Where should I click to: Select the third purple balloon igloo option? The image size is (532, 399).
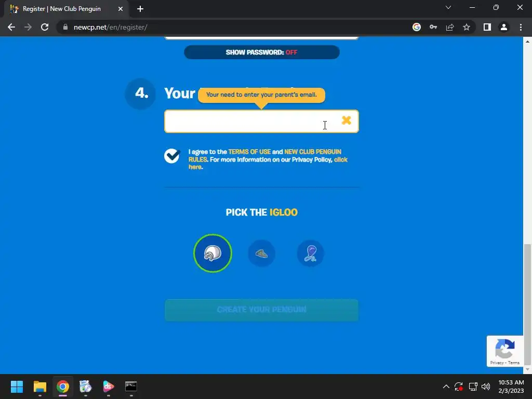click(x=311, y=253)
